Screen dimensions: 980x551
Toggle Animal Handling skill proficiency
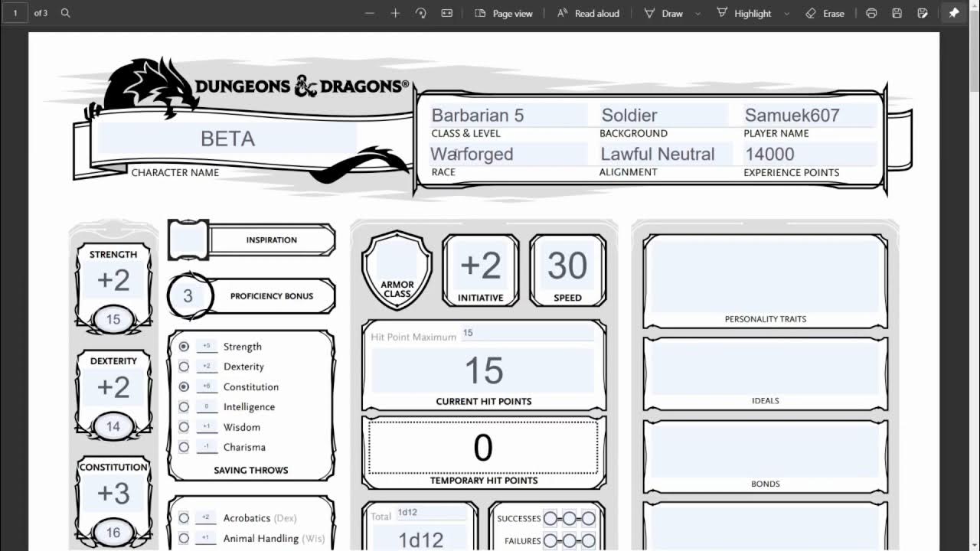[184, 538]
